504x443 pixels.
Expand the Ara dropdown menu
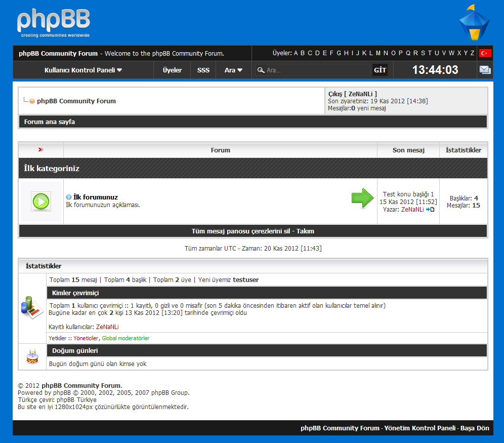pyautogui.click(x=233, y=70)
